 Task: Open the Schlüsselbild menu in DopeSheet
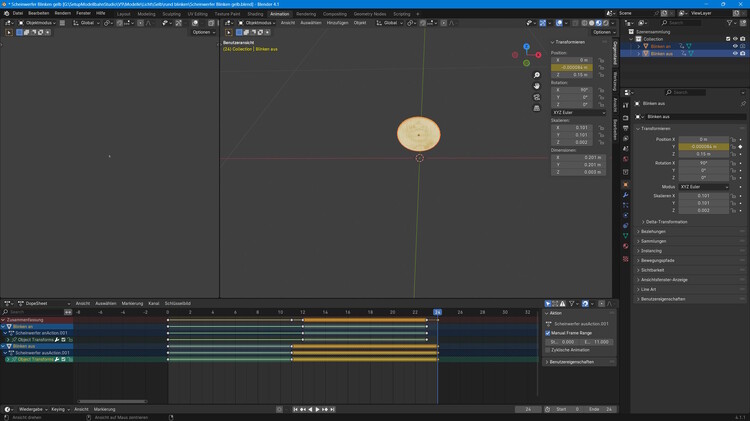point(177,303)
